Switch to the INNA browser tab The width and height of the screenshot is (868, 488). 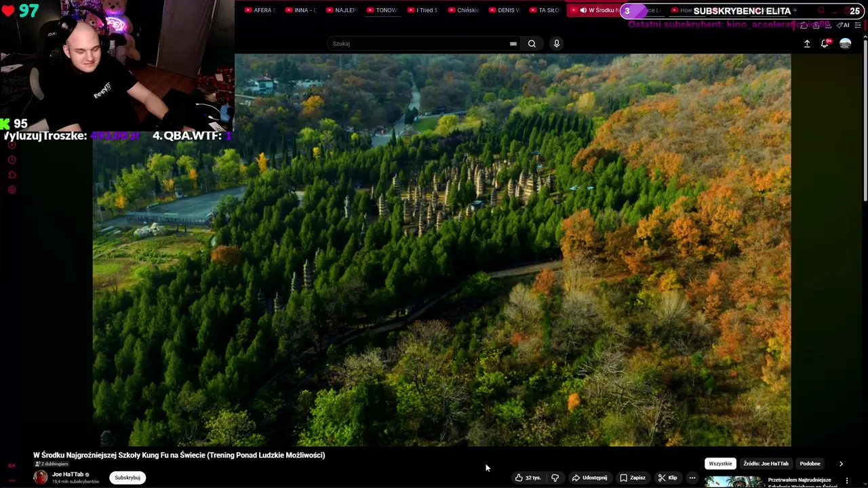pos(301,10)
